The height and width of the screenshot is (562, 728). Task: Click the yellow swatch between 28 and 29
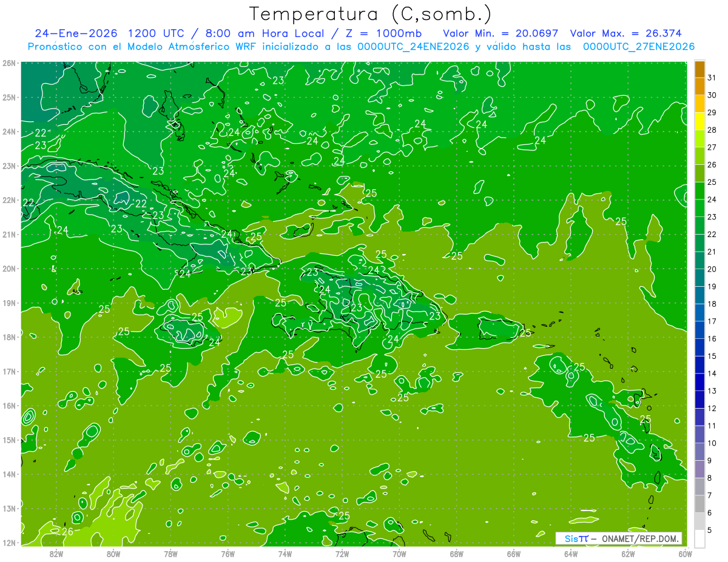[x=699, y=122]
